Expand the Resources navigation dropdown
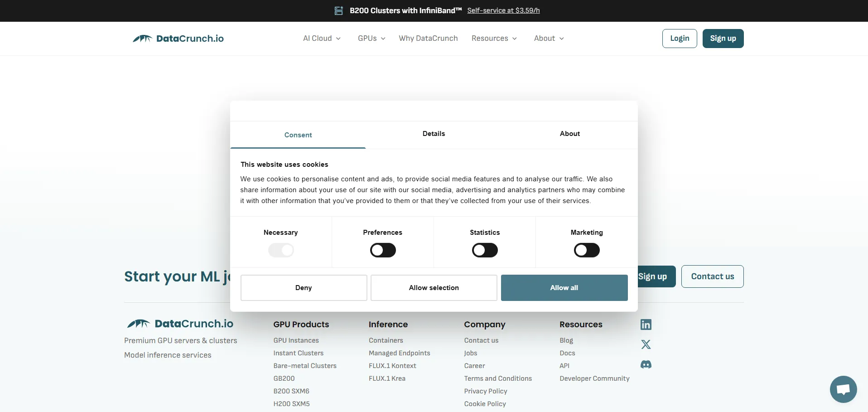This screenshot has height=412, width=868. pos(494,39)
